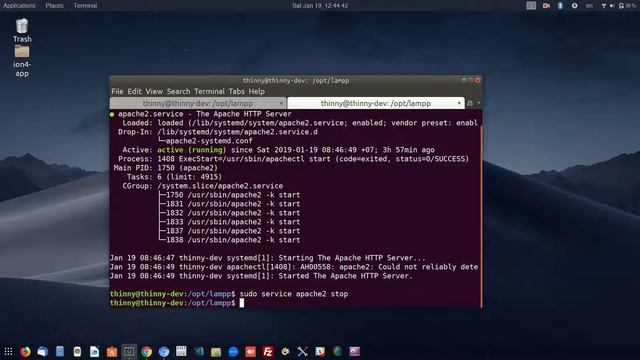Open the en keyboard layout indicator
640x360 pixels.
pyautogui.click(x=589, y=6)
